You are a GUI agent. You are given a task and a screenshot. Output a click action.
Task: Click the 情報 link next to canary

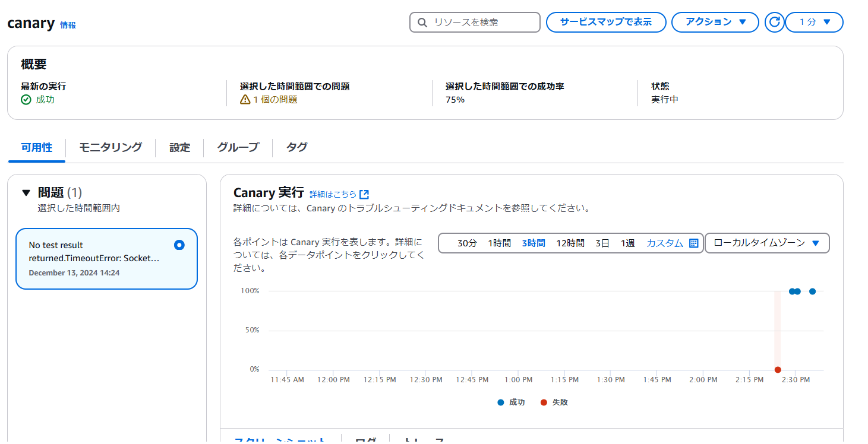(68, 25)
